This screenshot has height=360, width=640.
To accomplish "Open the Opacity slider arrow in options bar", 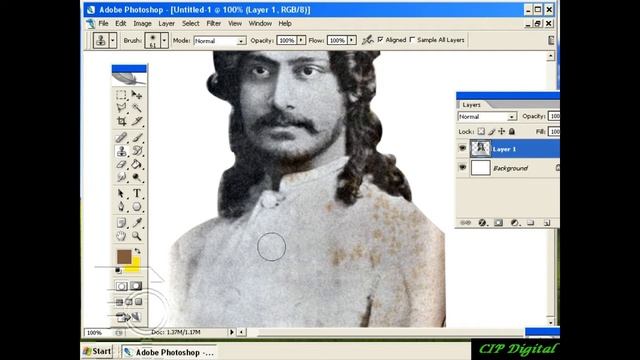I will pos(301,40).
